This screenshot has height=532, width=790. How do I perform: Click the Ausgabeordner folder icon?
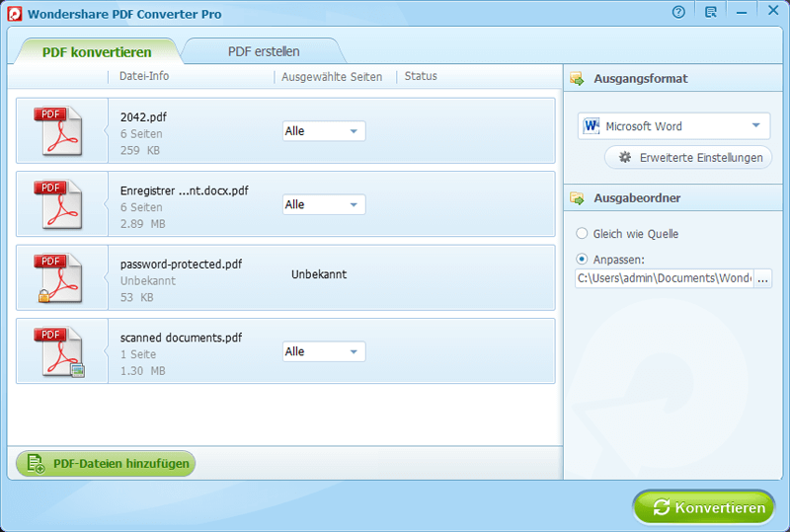pyautogui.click(x=577, y=198)
